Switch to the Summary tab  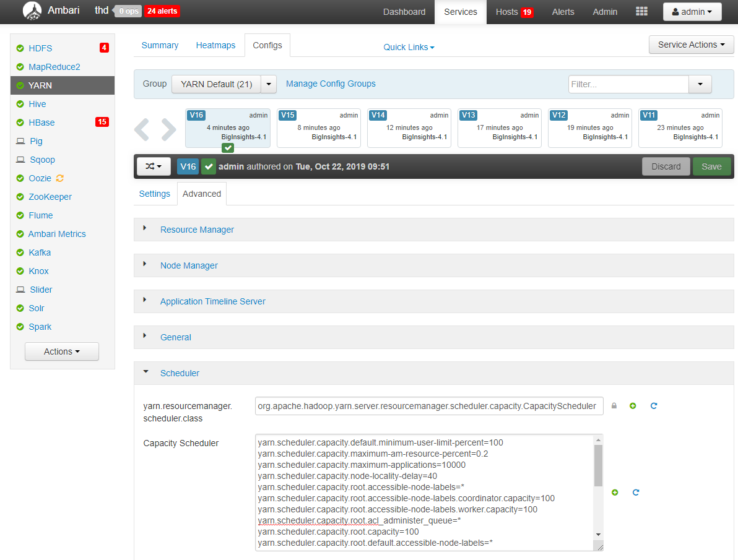point(160,45)
